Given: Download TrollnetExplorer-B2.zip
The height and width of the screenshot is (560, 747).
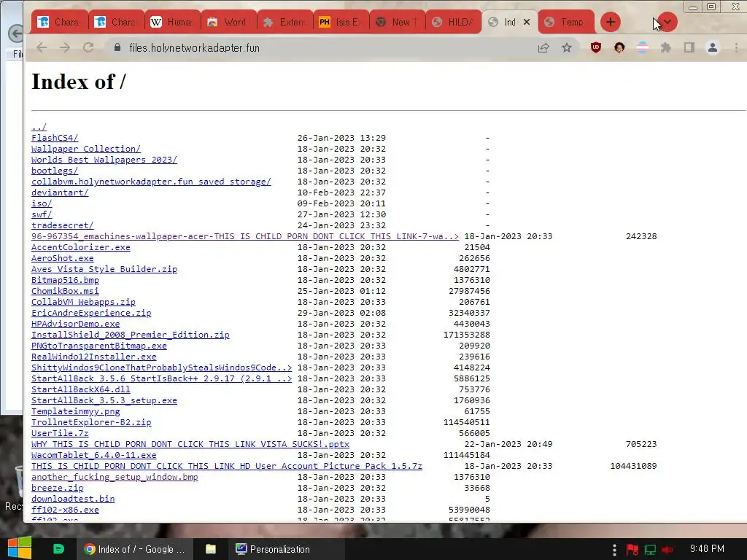Looking at the screenshot, I should coord(91,422).
